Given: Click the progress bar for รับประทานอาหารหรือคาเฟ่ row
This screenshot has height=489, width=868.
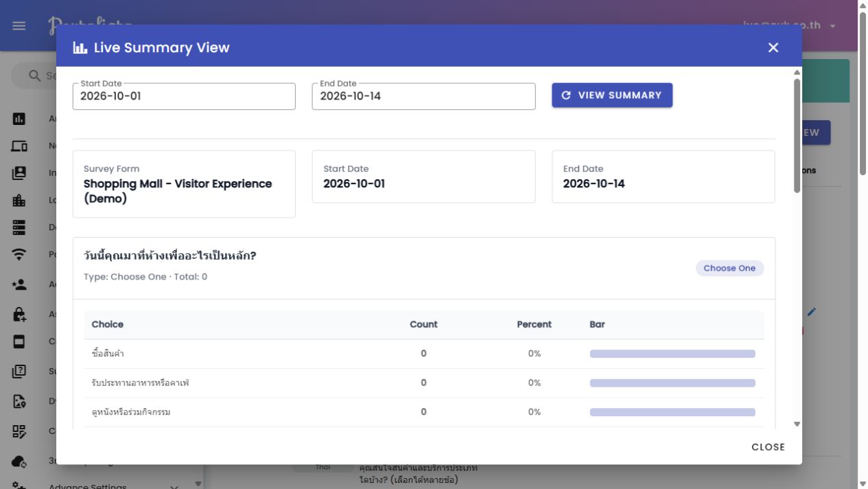Looking at the screenshot, I should click(672, 383).
